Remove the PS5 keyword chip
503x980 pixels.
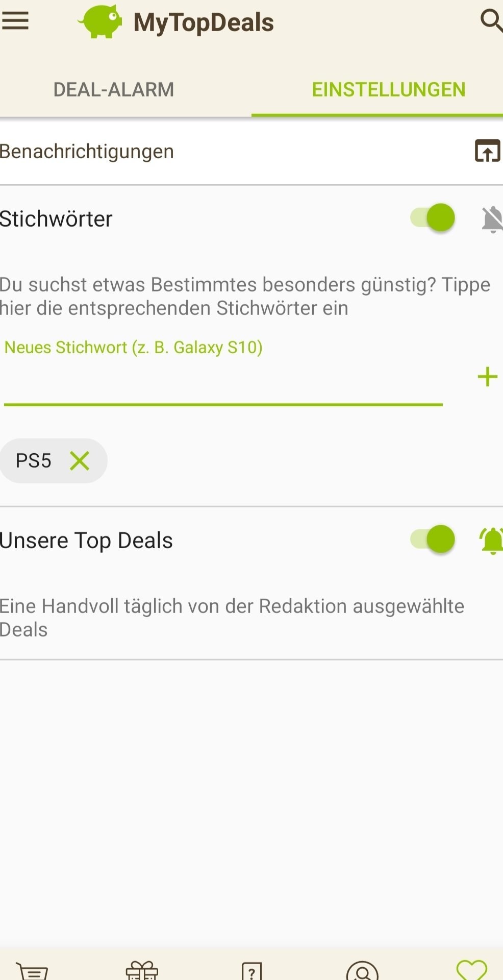pyautogui.click(x=80, y=461)
